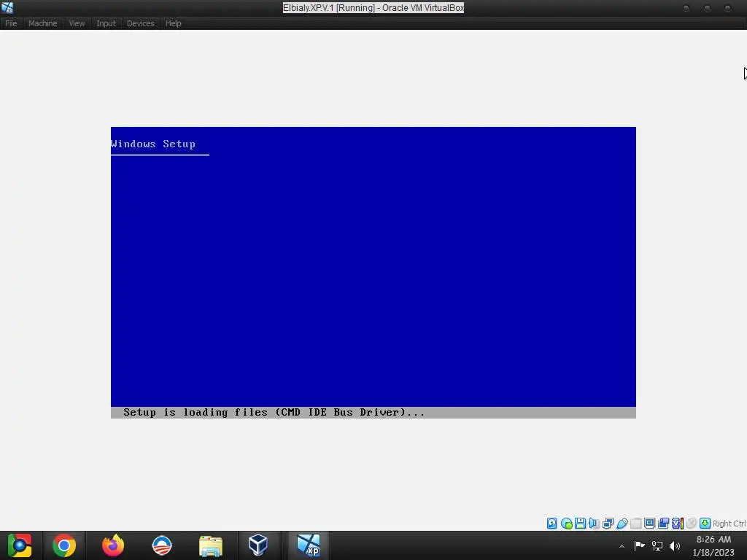Open the Action Center flag icon
The image size is (747, 560).
(639, 545)
